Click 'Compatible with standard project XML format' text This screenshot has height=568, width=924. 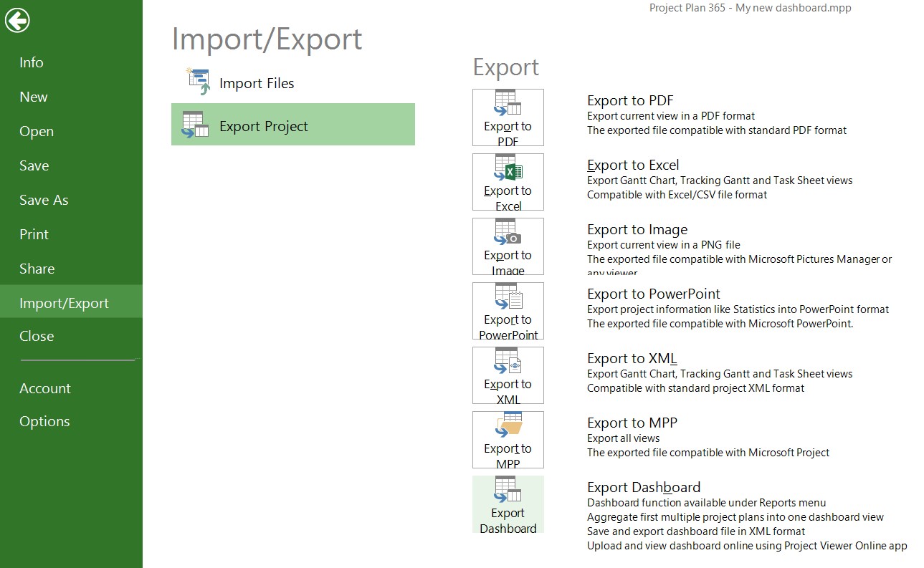point(695,388)
